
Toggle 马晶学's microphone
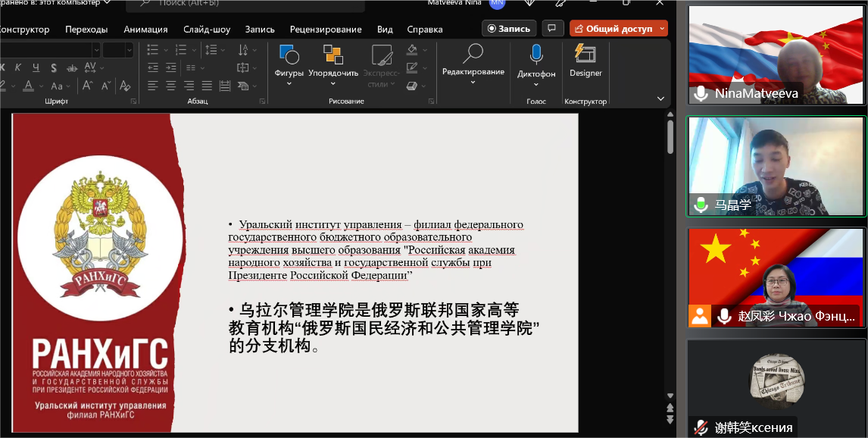(x=701, y=205)
